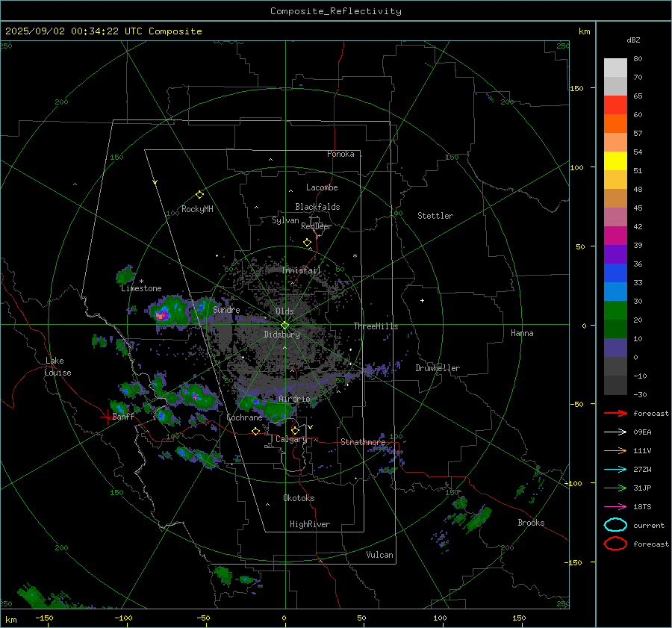Click the red cross marker beside Banff
Image resolution: width=672 pixels, height=628 pixels.
click(107, 417)
